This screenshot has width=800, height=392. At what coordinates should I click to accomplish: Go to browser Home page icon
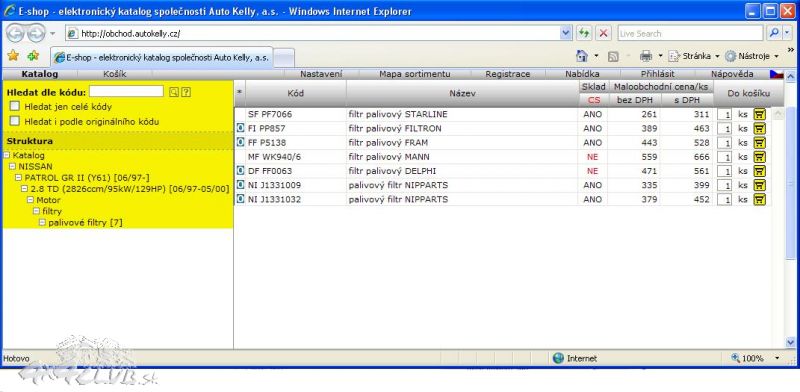[x=582, y=56]
